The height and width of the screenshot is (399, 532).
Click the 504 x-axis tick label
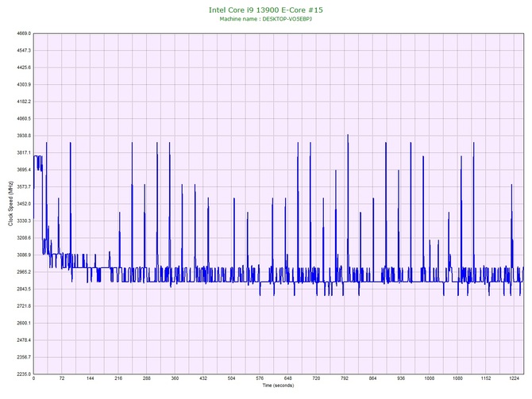tap(231, 378)
